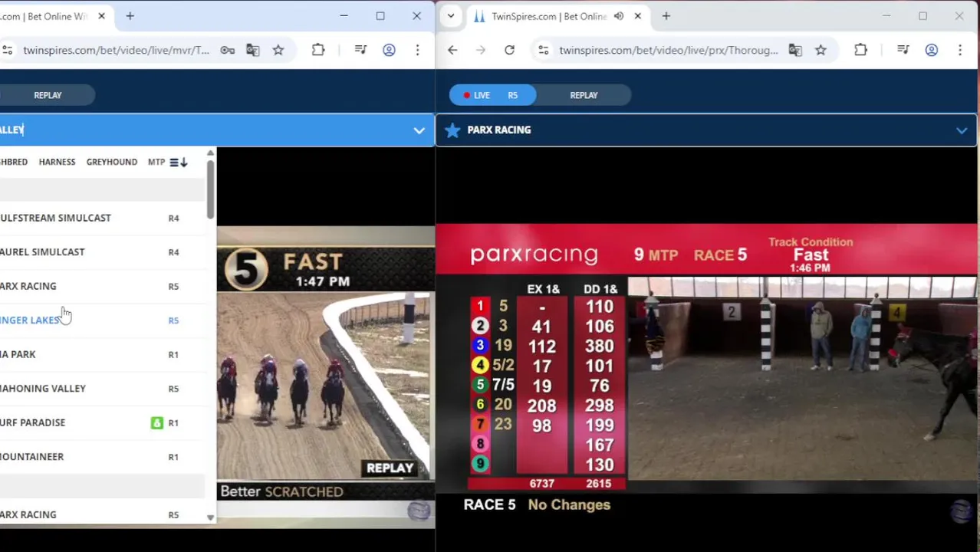Close the right TwinSpires browser tab
The height and width of the screenshot is (552, 980).
click(637, 16)
